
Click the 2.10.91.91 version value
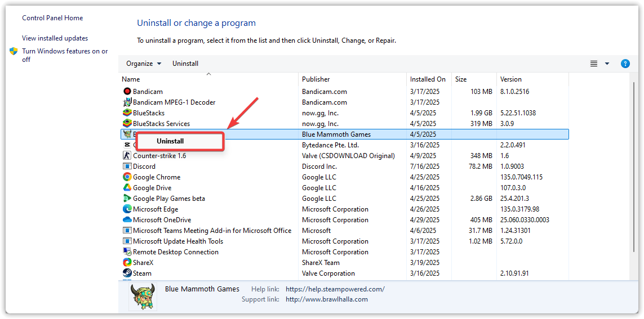[x=514, y=273]
